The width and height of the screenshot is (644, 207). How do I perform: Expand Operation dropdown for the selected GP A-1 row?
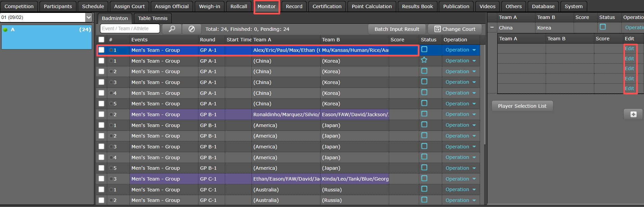click(x=474, y=50)
